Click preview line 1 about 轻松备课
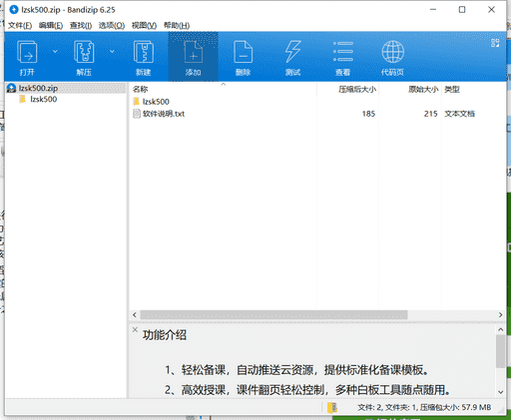 click(x=297, y=370)
